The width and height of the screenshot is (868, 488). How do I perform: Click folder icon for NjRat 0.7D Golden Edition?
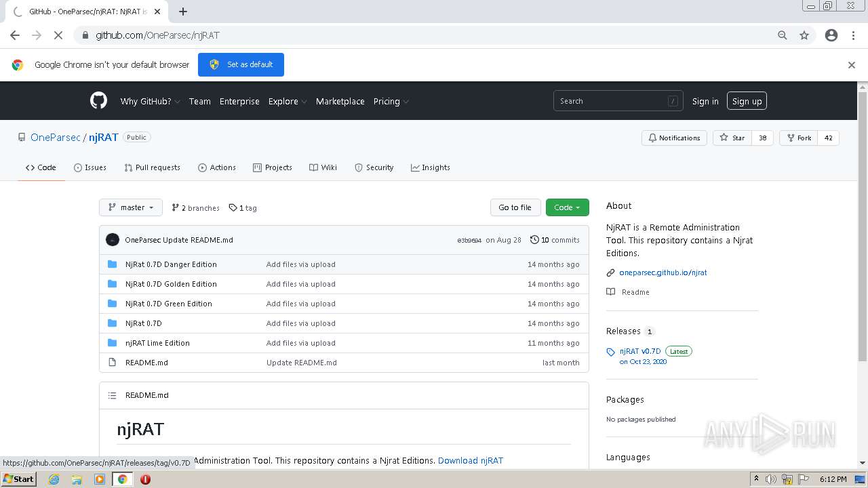[x=113, y=284]
